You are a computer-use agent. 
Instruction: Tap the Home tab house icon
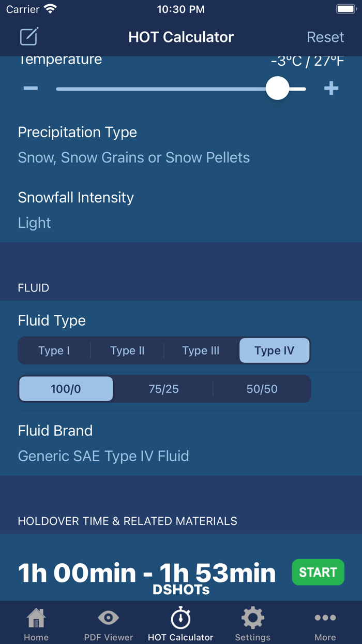[x=36, y=618]
